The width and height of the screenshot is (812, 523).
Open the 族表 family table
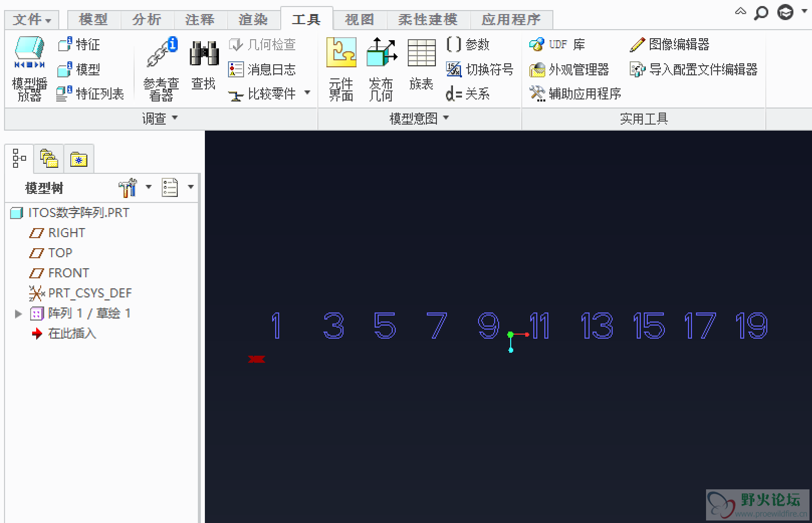[421, 65]
